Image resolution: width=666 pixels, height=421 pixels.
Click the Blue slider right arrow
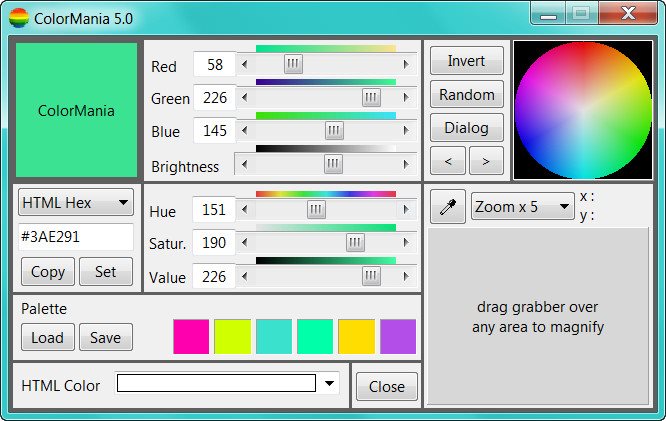406,130
